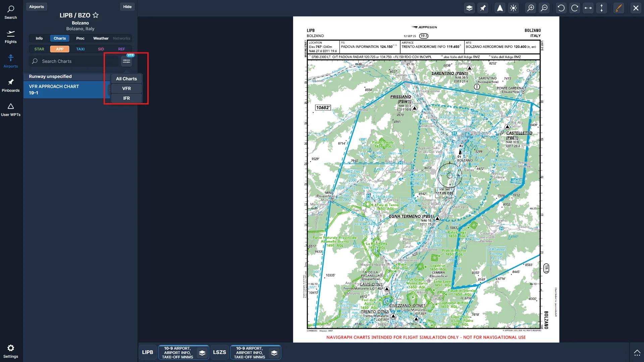Select the User WPTs sidebar icon
644x362 pixels.
coord(11,110)
